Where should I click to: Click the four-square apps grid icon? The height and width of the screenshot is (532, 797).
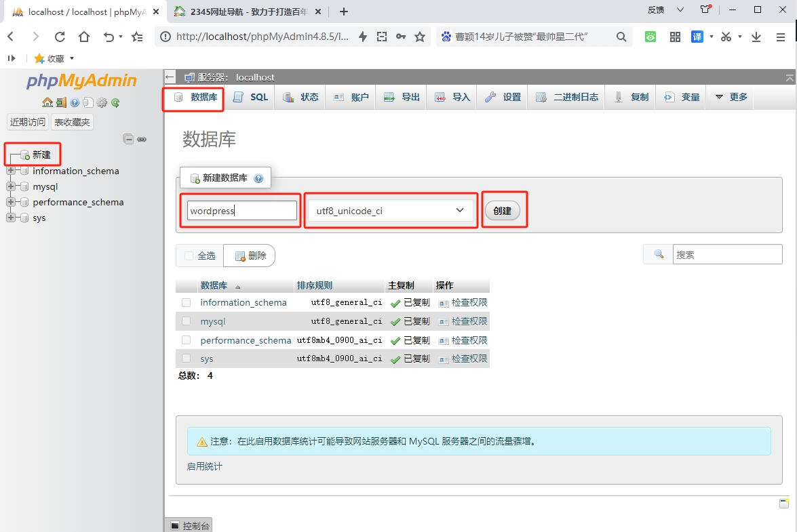coord(675,37)
